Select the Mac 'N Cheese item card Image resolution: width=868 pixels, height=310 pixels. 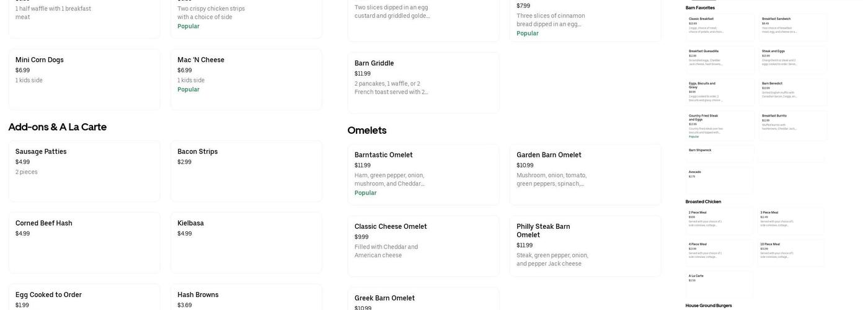(246, 79)
